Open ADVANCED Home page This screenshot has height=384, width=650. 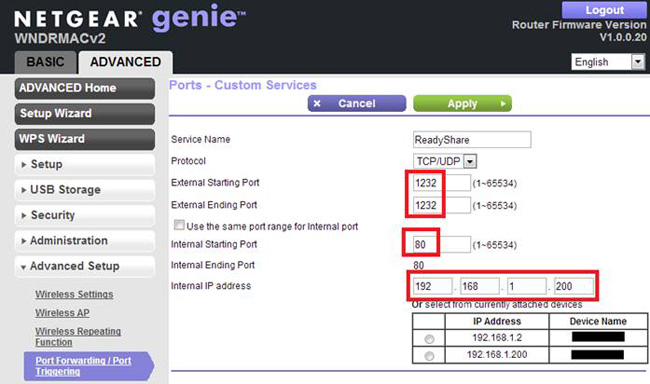click(x=85, y=88)
